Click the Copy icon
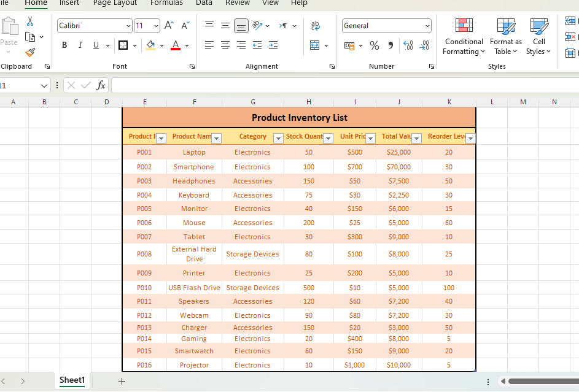Image resolution: width=579 pixels, height=392 pixels. pos(30,37)
